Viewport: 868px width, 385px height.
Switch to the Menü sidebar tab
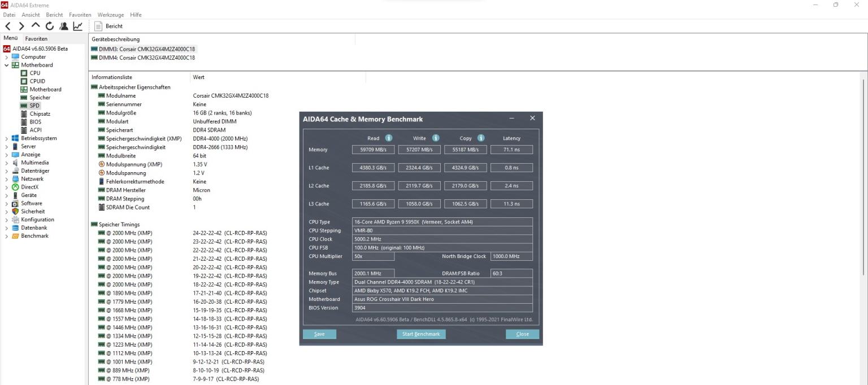(x=11, y=38)
